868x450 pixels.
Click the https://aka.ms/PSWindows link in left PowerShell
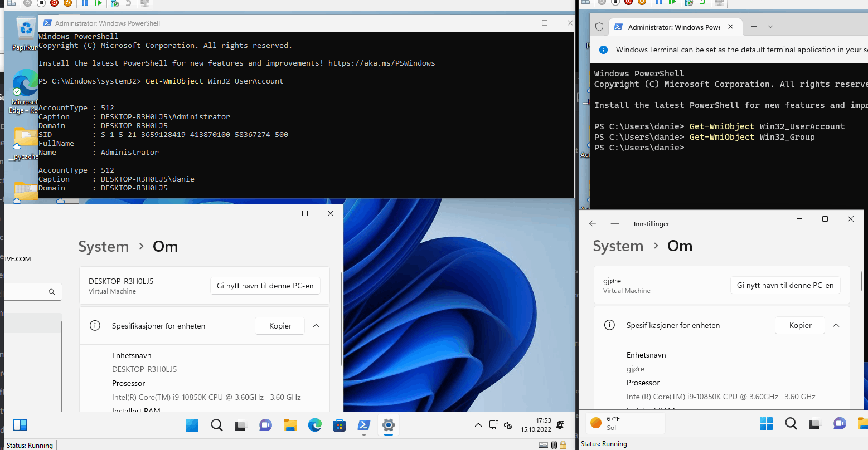click(381, 63)
